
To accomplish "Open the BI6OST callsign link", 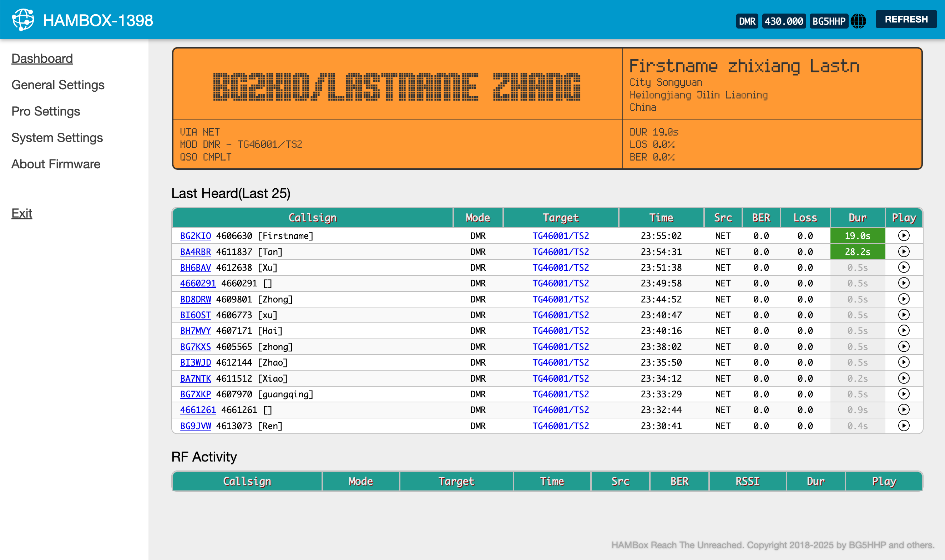I will (195, 315).
